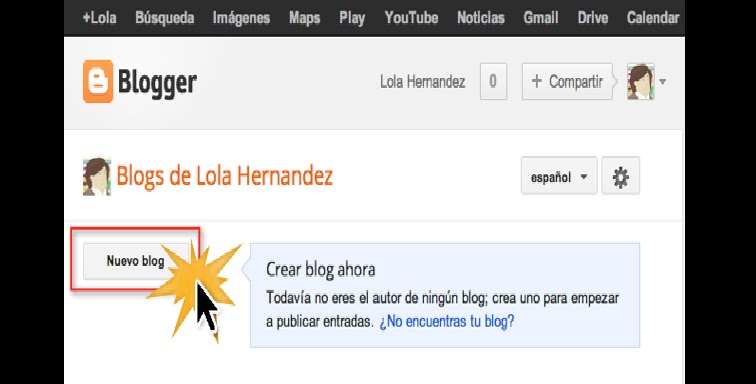Open YouTube in the Google bar
Screen dimensions: 756x384
point(411,18)
